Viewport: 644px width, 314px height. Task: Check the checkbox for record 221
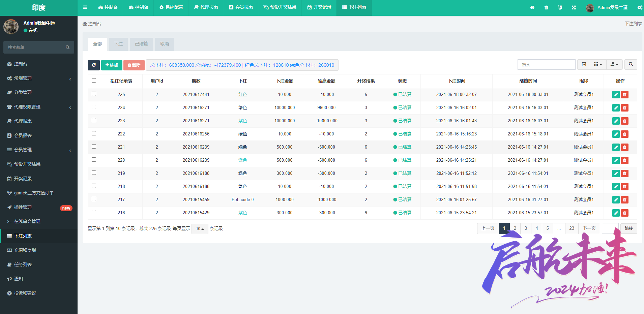[x=94, y=147]
